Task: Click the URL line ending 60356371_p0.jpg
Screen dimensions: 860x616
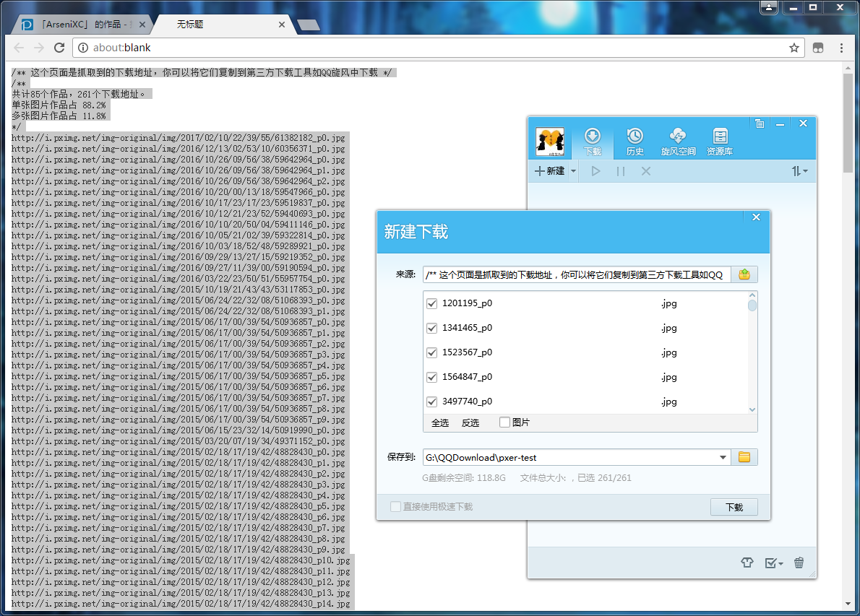Action: point(179,149)
